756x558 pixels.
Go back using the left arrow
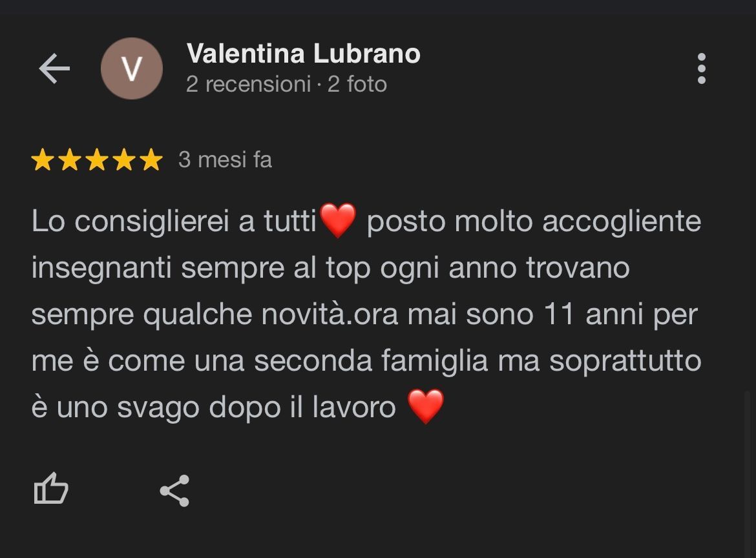click(54, 68)
